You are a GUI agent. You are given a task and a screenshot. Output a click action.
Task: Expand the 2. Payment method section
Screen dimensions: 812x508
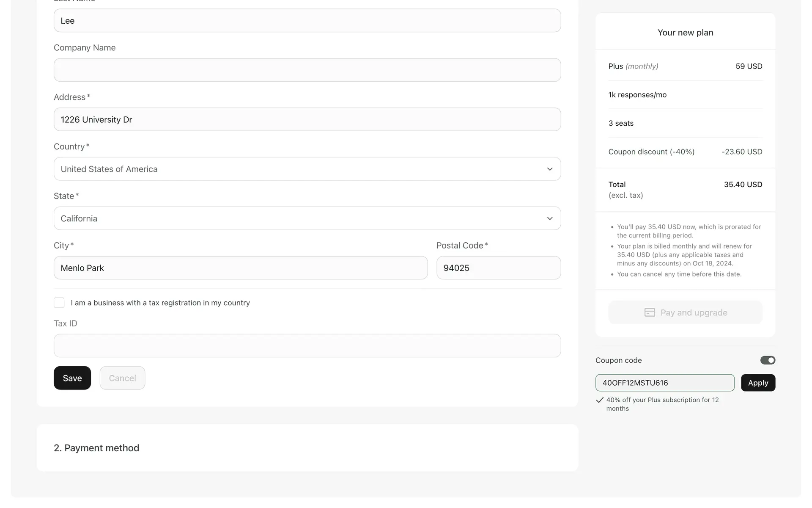96,448
